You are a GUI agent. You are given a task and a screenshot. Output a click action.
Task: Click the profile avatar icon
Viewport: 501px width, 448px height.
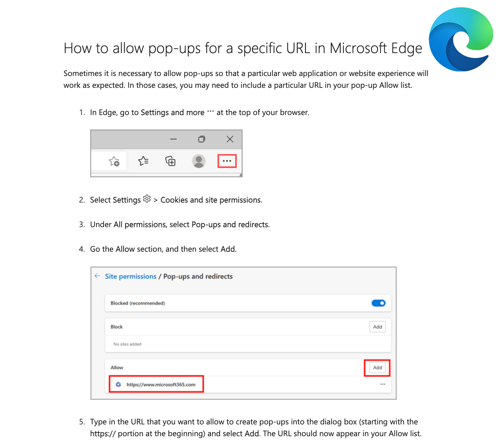[x=199, y=161]
